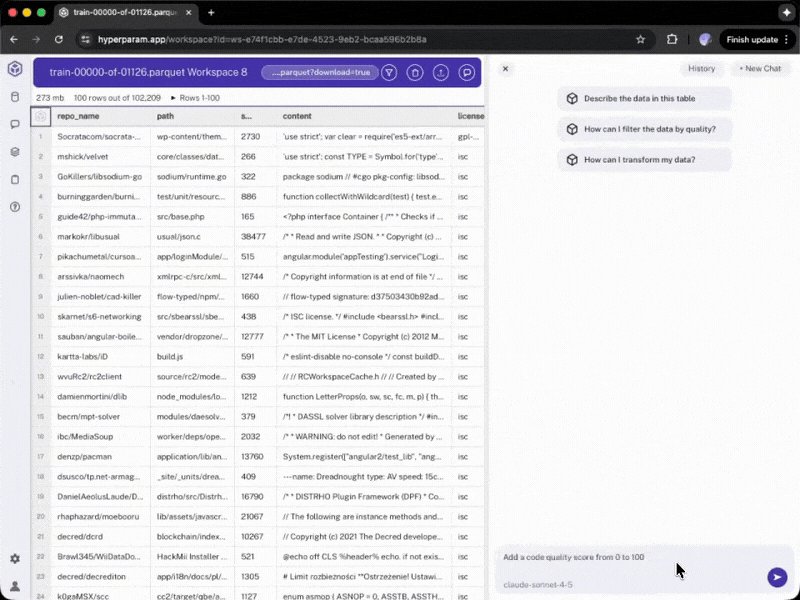Open the settings gear in sidebar
Image resolution: width=800 pixels, height=600 pixels.
pos(15,559)
